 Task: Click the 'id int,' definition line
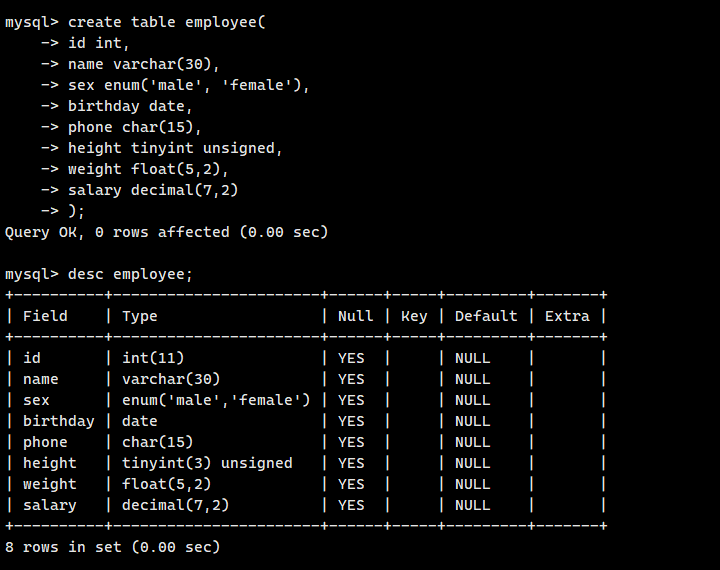(99, 43)
